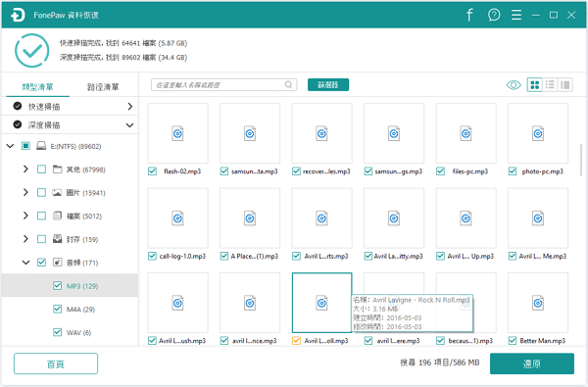This screenshot has width=588, height=387.
Task: Uncheck the samsun...ta.mp3 checkbox
Action: [x=224, y=171]
